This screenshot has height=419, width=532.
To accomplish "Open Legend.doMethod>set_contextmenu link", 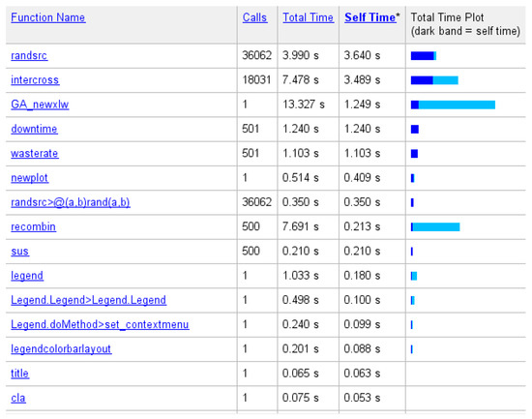I will click(100, 324).
